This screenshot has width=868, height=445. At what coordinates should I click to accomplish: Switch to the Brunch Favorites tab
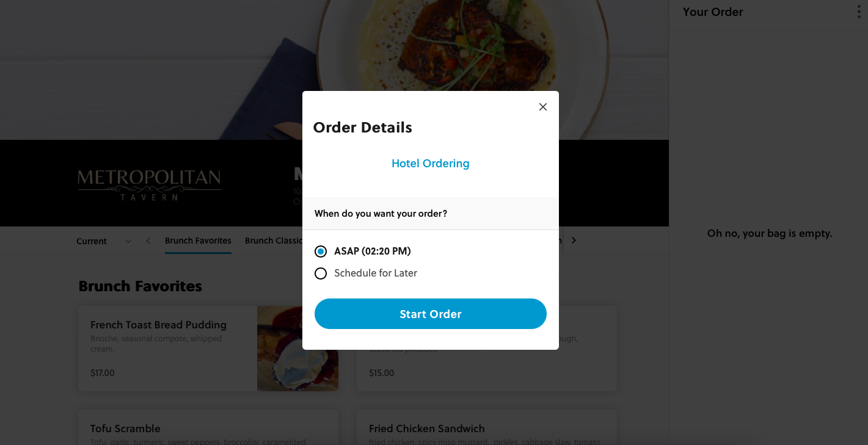[x=198, y=241]
